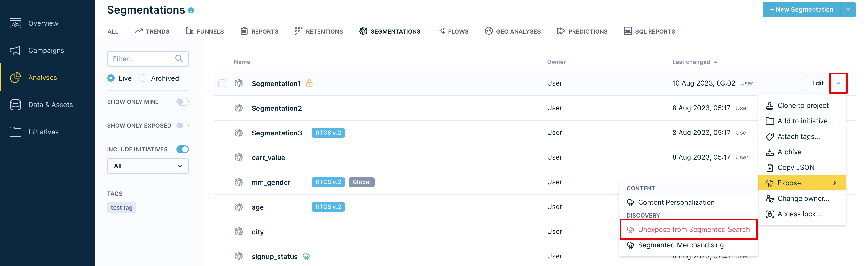Switch to the Geo Analyses tab
868x266 pixels.
pos(512,31)
